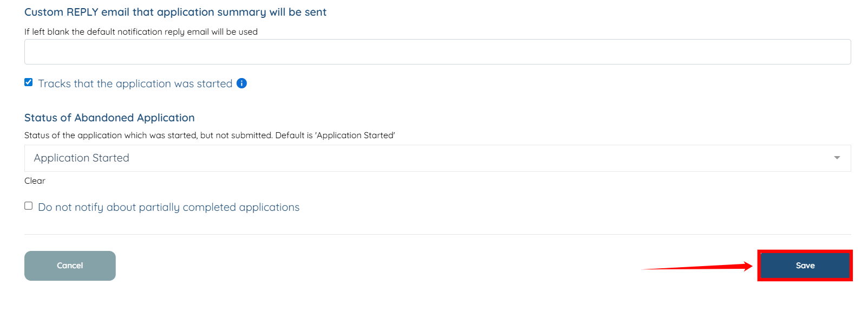Click the 'Status of Abandoned Application' heading
This screenshot has height=310, width=868.
tap(109, 118)
